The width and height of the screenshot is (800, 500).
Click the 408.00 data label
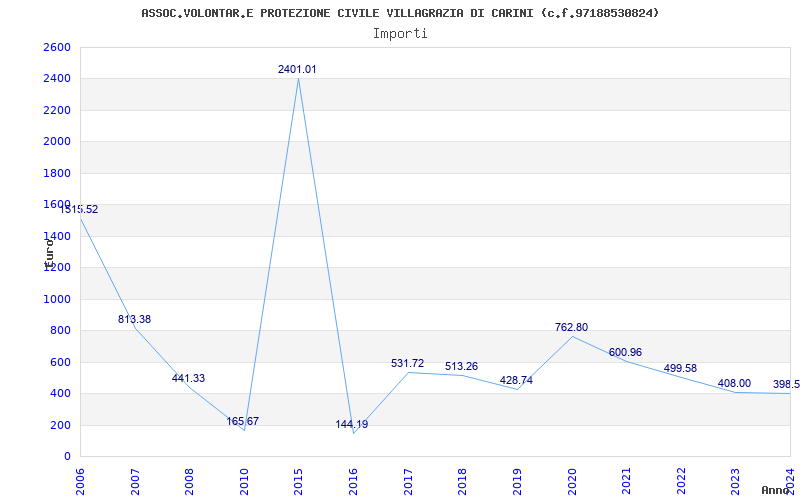click(734, 384)
